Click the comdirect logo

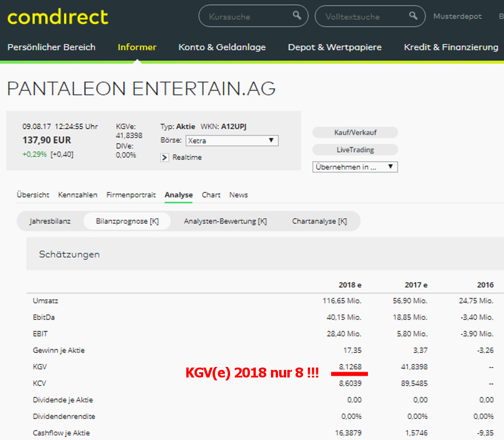[x=57, y=17]
